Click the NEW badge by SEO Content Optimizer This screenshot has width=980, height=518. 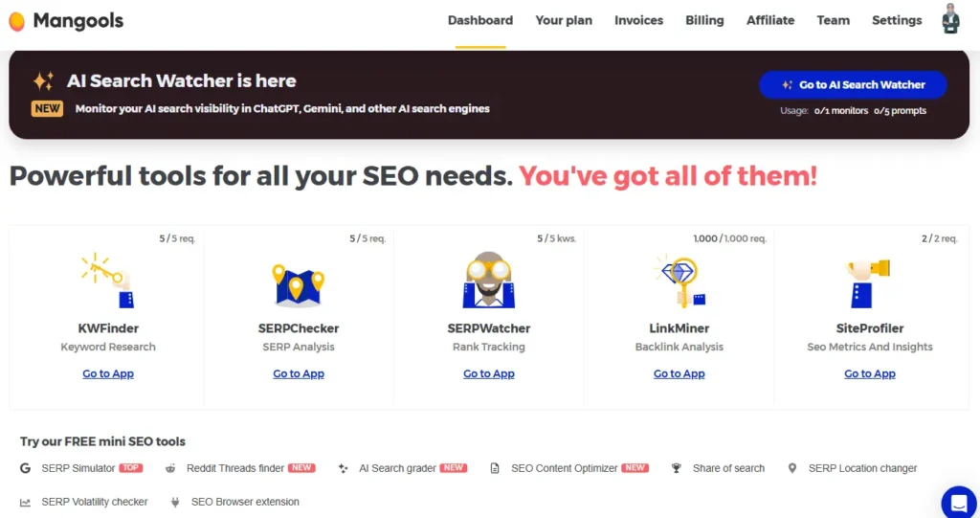coord(635,468)
